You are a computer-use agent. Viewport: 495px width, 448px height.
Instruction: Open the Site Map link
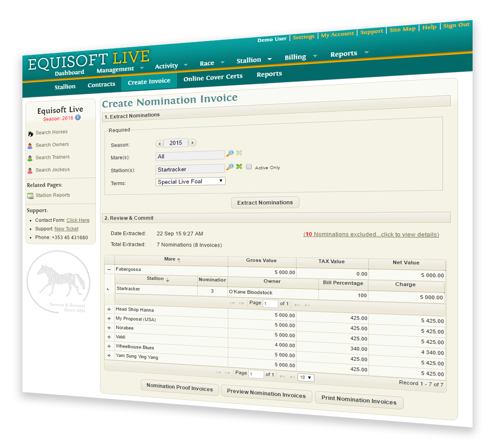[403, 29]
